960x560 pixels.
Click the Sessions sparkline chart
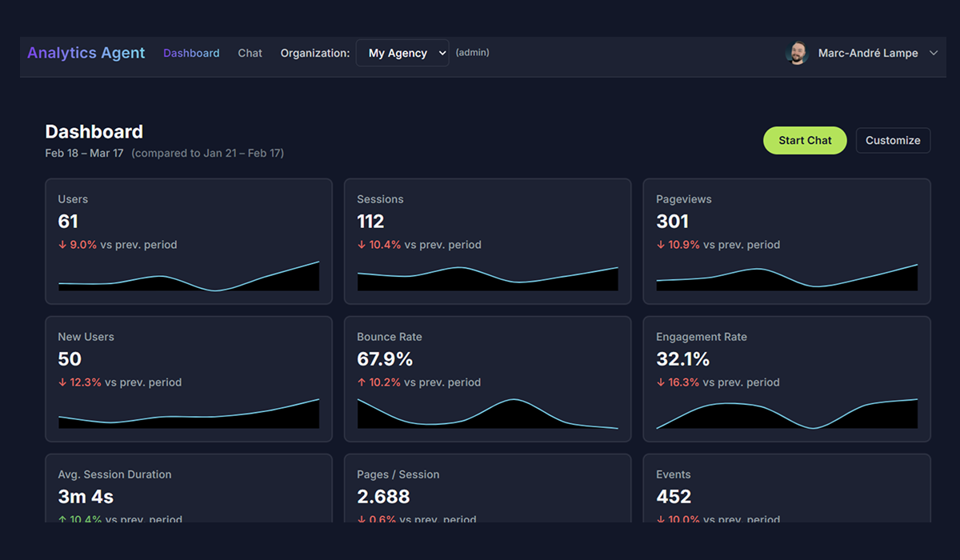488,278
